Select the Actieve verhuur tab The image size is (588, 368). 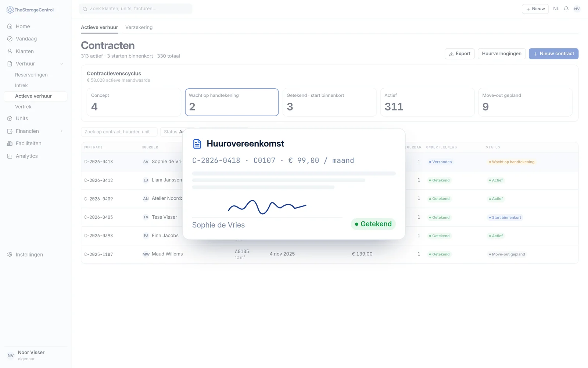[x=99, y=27]
